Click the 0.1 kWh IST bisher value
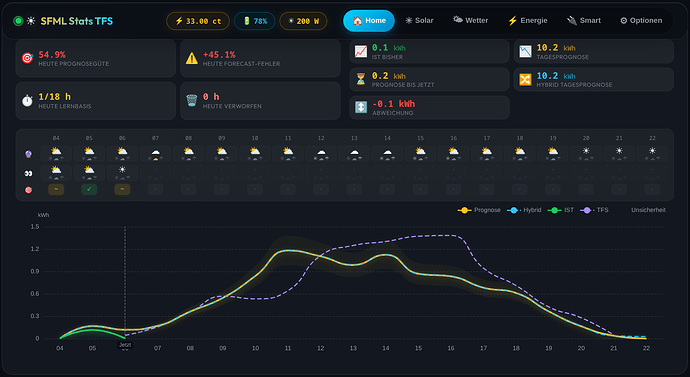Viewport: 690px width, 377px height. 389,48
